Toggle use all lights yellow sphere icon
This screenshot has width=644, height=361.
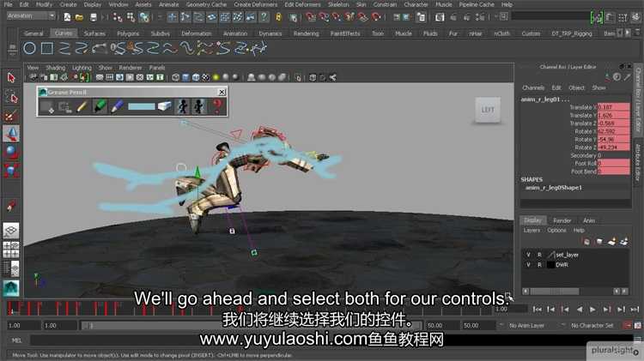point(216,77)
